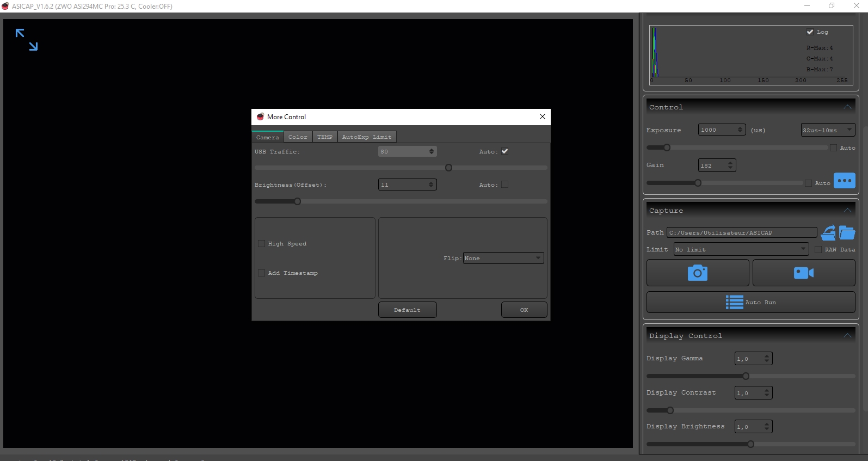The image size is (868, 461).
Task: Close the ASICAP application window
Action: click(856, 6)
